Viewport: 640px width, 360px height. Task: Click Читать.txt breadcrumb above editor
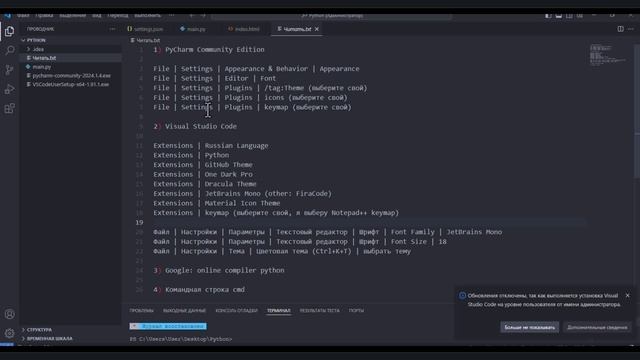coord(145,40)
